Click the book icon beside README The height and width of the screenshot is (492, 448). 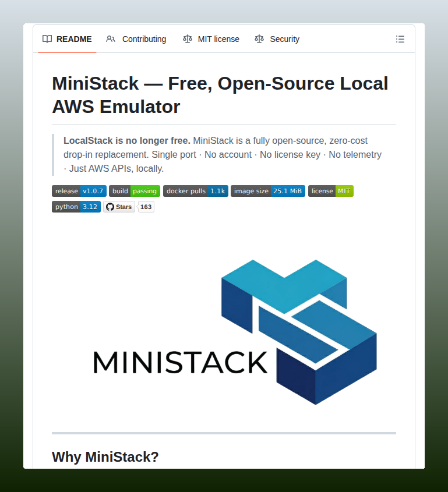click(x=47, y=39)
